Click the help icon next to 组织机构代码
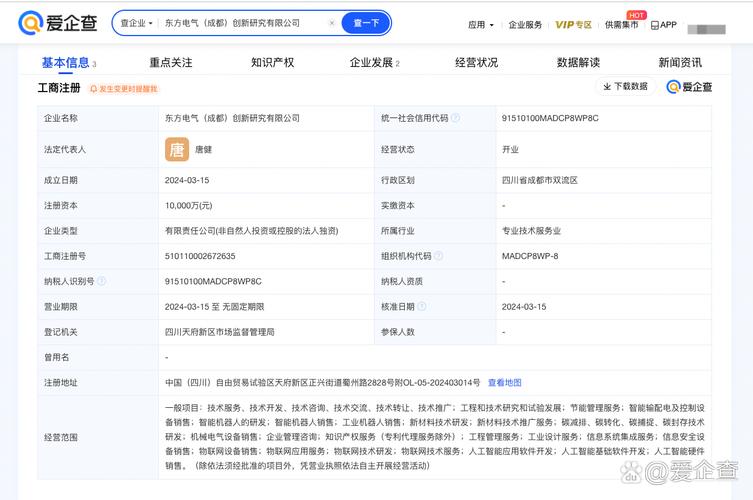This screenshot has height=500, width=753. pyautogui.click(x=438, y=256)
